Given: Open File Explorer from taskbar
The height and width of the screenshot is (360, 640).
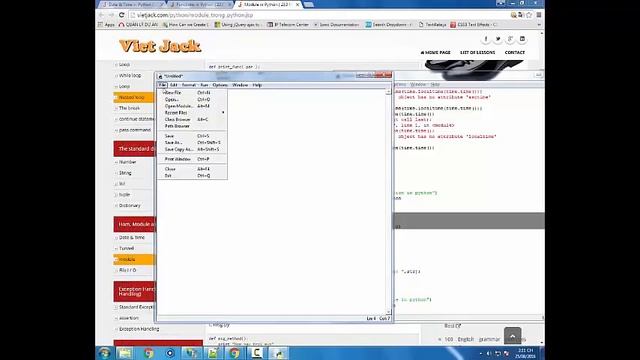Looking at the screenshot, I should (x=124, y=353).
